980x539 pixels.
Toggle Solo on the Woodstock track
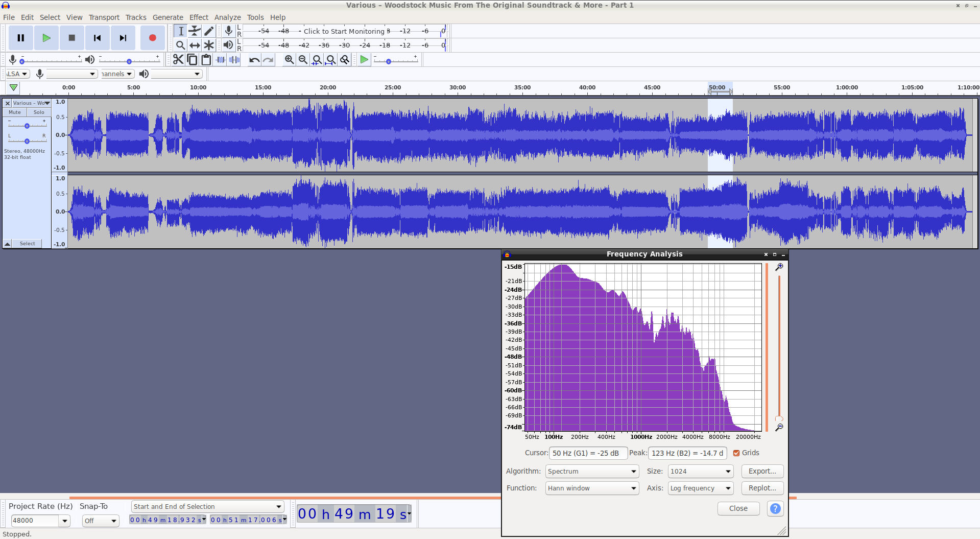click(x=39, y=112)
